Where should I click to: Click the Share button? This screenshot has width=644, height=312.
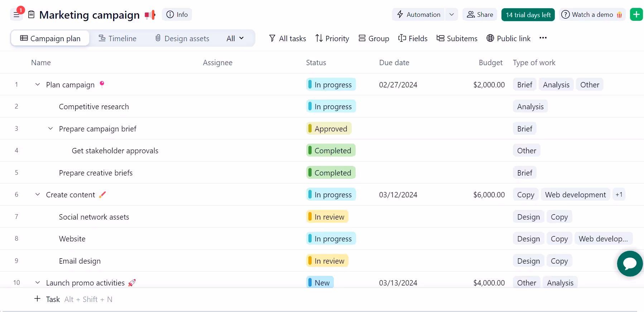(x=480, y=15)
